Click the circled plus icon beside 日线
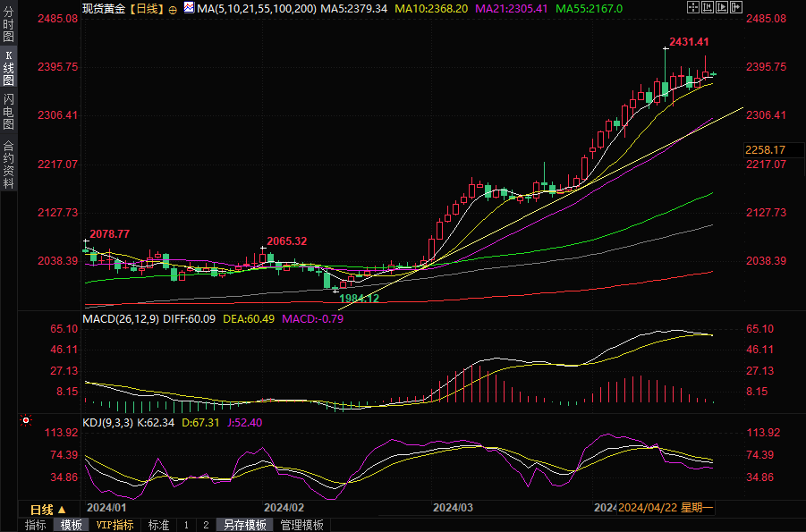Viewport: 806px width, 532px height. point(173,9)
